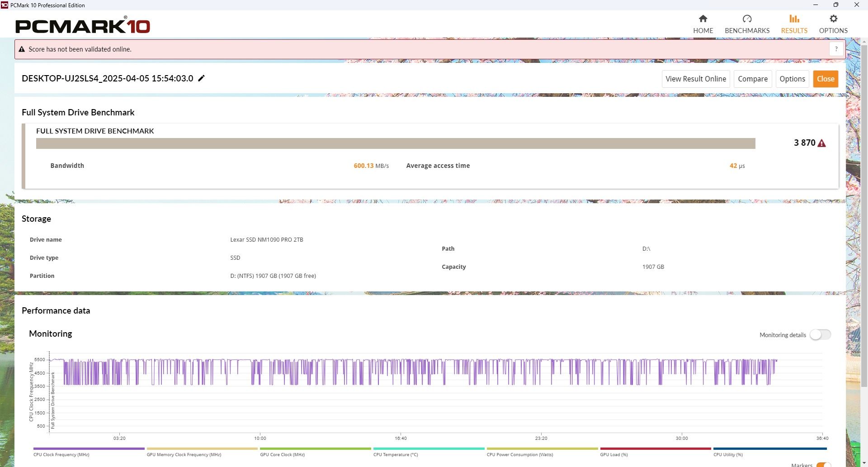868x467 pixels.
Task: Click the PCMark 10 title bar app icon
Action: (5, 5)
